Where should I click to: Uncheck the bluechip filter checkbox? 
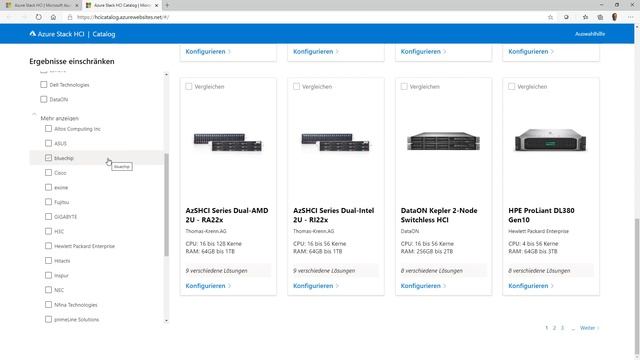point(49,158)
